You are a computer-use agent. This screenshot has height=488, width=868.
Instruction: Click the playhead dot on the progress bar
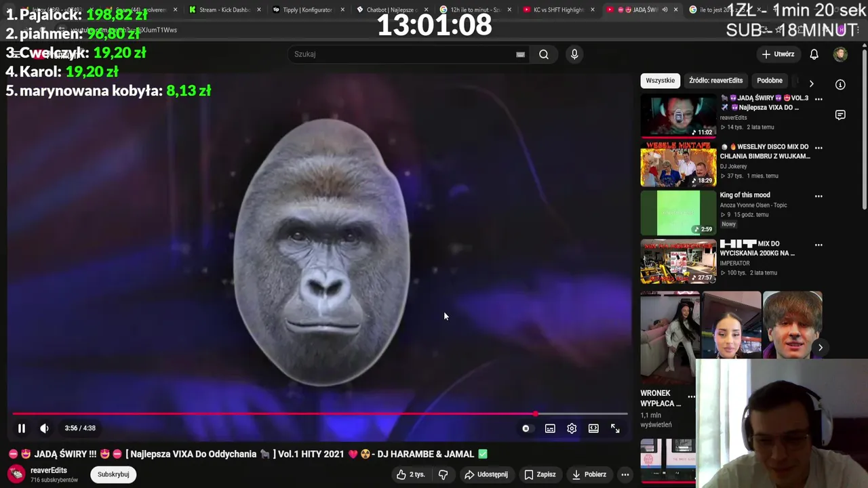536,413
